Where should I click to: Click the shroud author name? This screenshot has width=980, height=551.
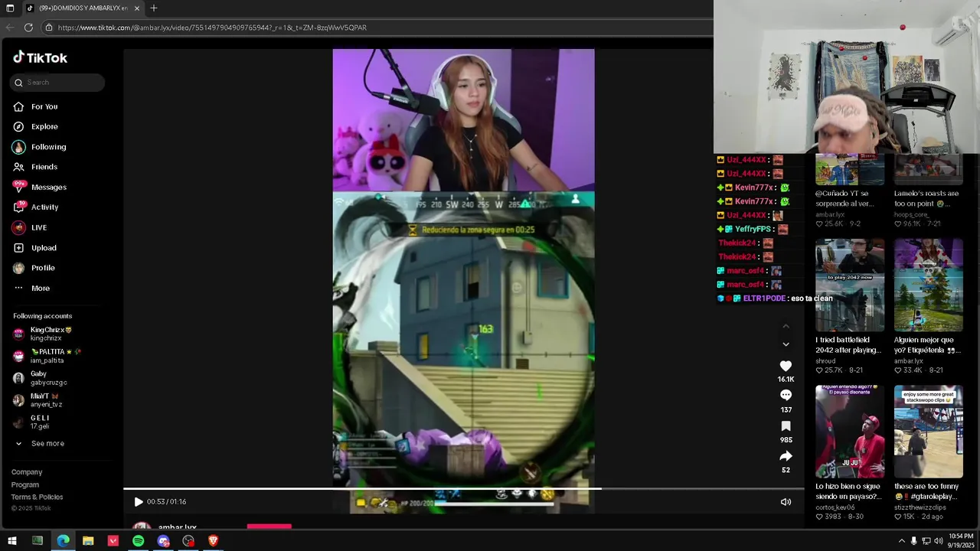(825, 361)
